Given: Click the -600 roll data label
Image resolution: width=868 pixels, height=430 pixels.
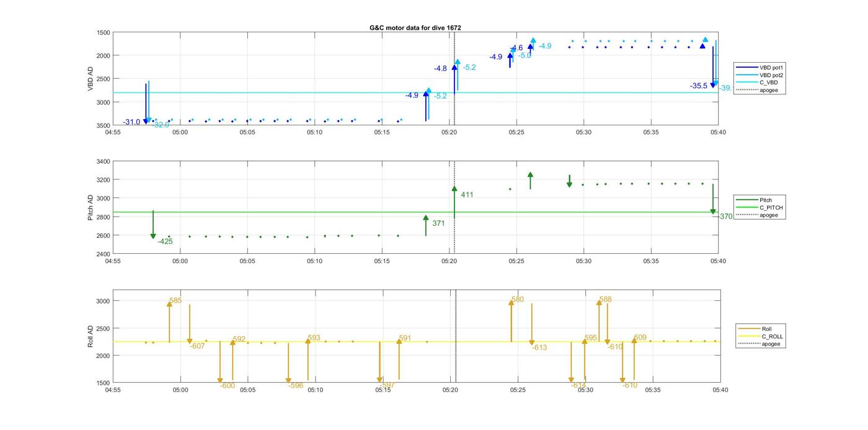Looking at the screenshot, I should click(228, 386).
